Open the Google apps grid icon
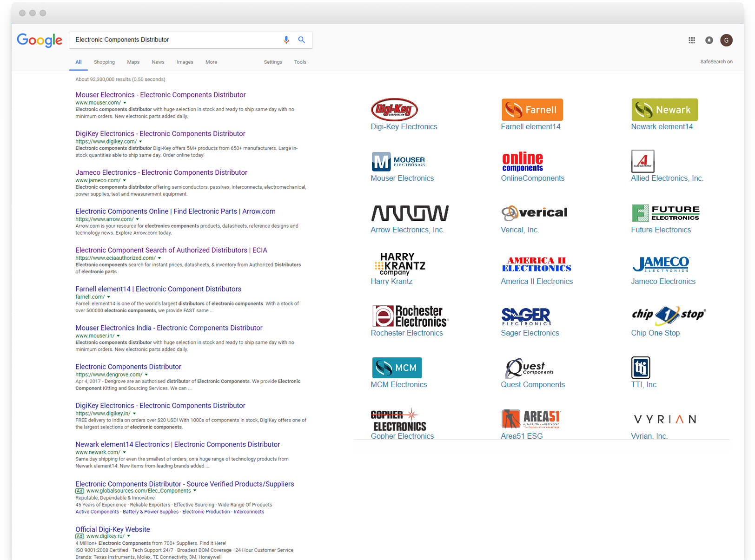The width and height of the screenshot is (755, 560). click(x=692, y=40)
